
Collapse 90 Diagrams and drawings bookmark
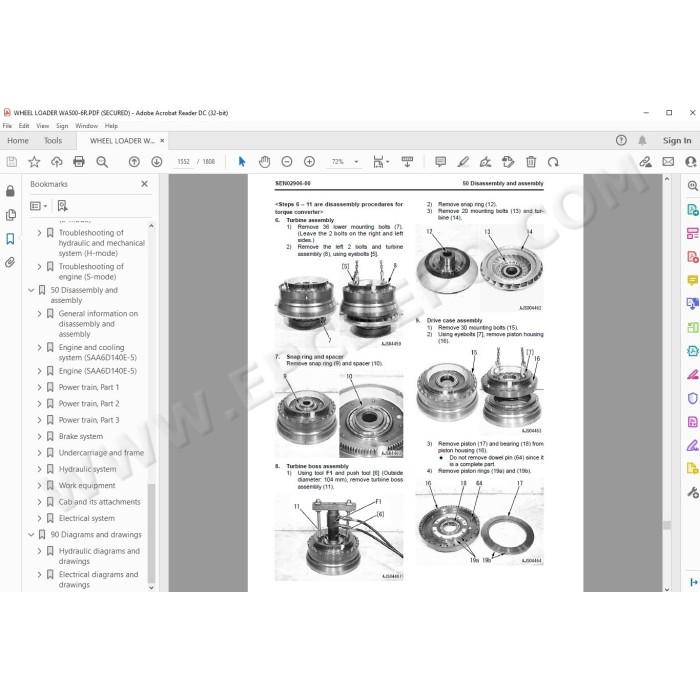31,534
